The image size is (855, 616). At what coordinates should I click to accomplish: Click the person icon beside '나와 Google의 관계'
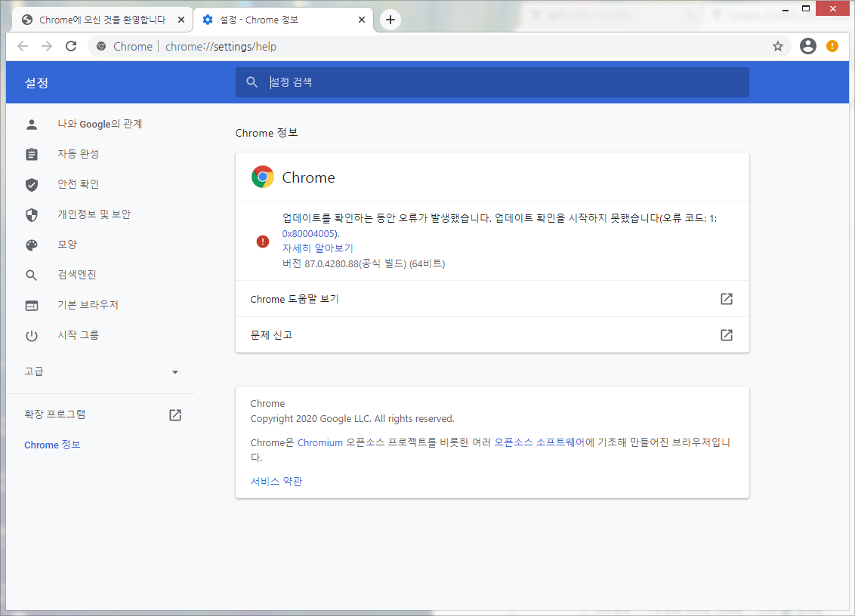(32, 125)
